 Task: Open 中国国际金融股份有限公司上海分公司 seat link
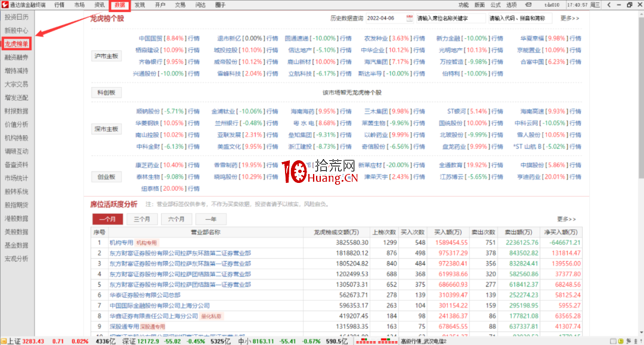(159, 306)
